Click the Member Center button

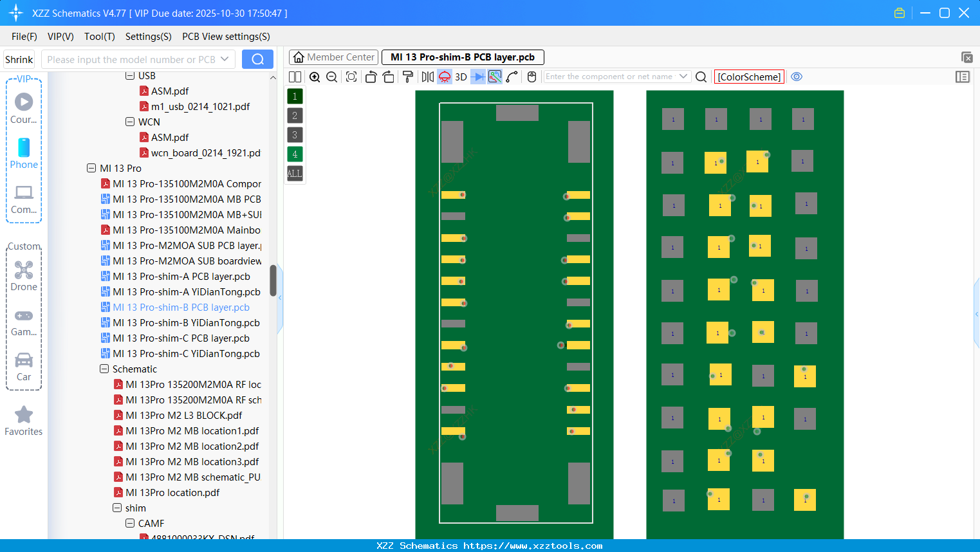point(333,57)
